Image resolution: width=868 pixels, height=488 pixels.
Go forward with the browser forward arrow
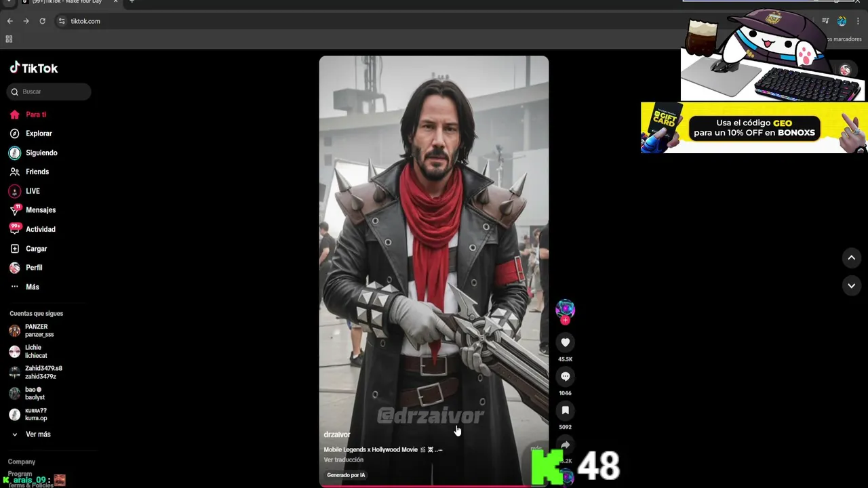point(26,21)
